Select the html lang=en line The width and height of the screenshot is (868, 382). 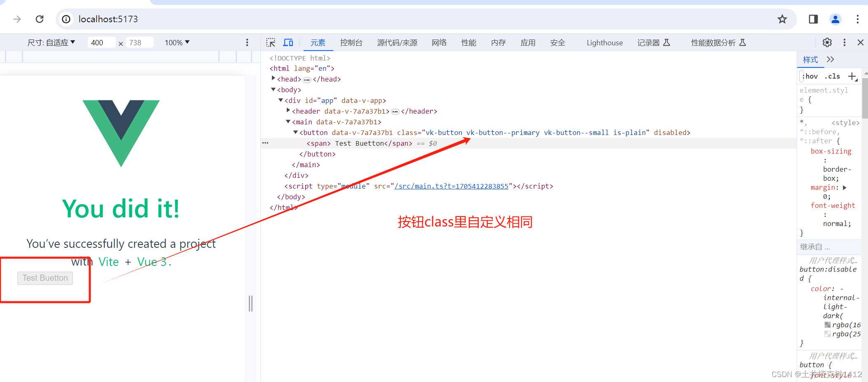click(x=302, y=68)
